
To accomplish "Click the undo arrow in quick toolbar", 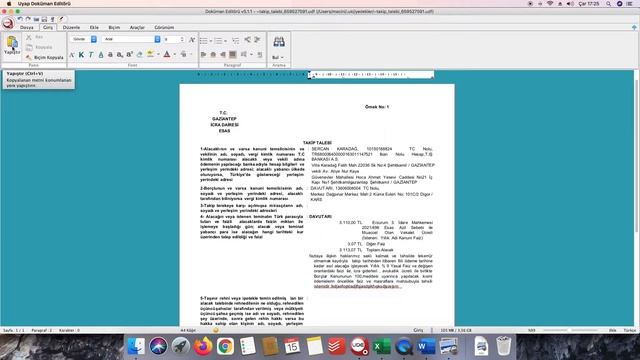I will tap(20, 19).
